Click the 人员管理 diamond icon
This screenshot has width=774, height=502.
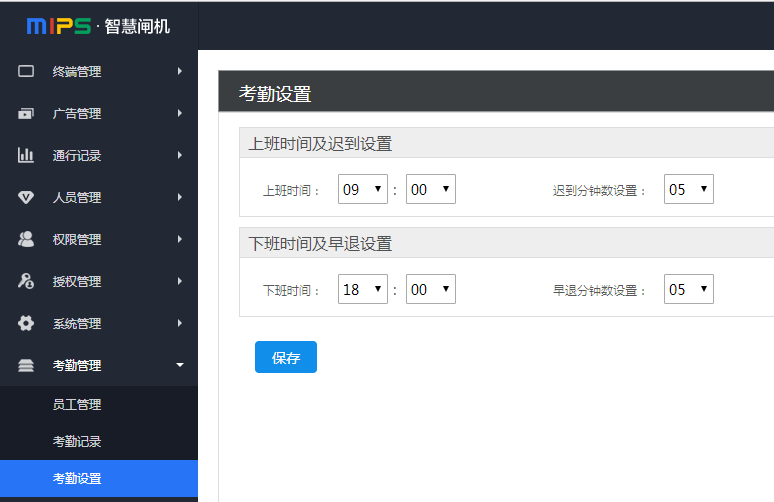[26, 197]
